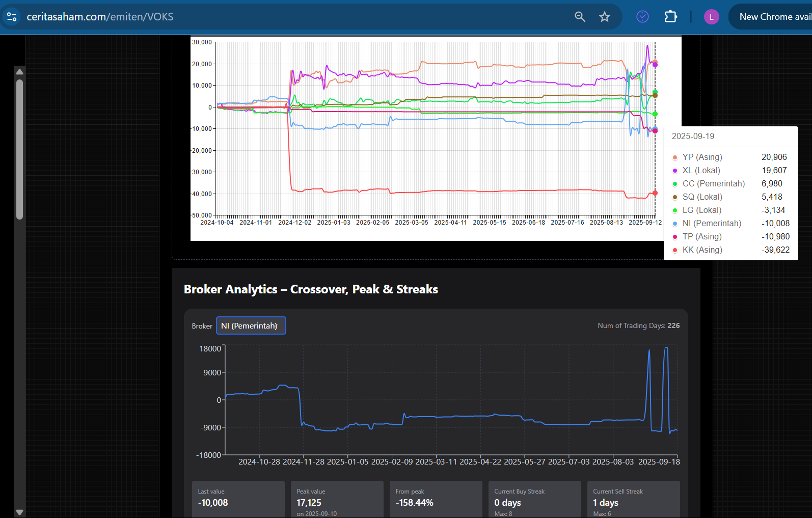The height and width of the screenshot is (518, 812).
Task: Open the Extensions puzzle piece icon
Action: pos(671,17)
